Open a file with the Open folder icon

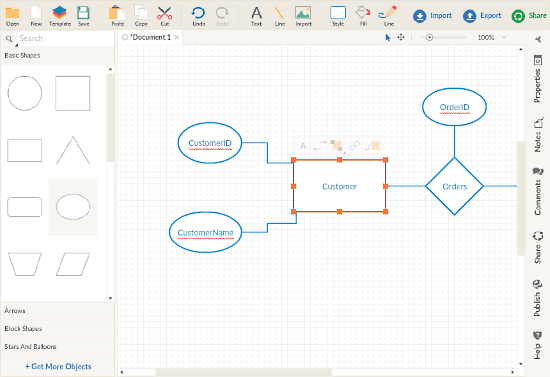(12, 16)
